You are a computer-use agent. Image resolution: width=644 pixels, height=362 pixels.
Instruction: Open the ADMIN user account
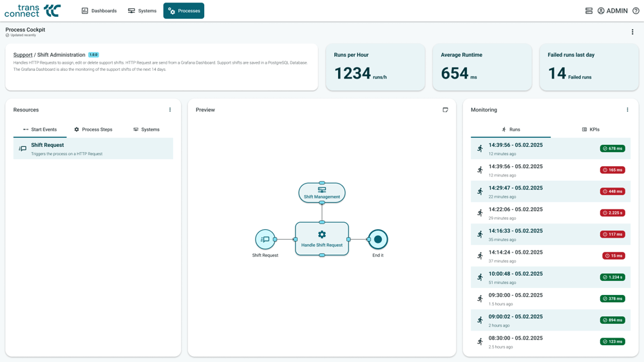(612, 11)
